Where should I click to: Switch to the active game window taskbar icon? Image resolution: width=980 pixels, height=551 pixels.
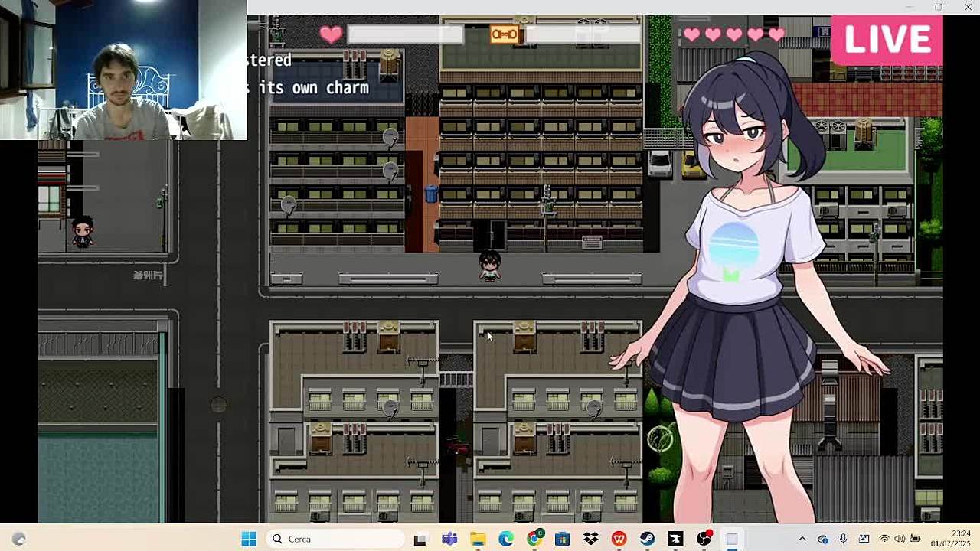pos(732,540)
